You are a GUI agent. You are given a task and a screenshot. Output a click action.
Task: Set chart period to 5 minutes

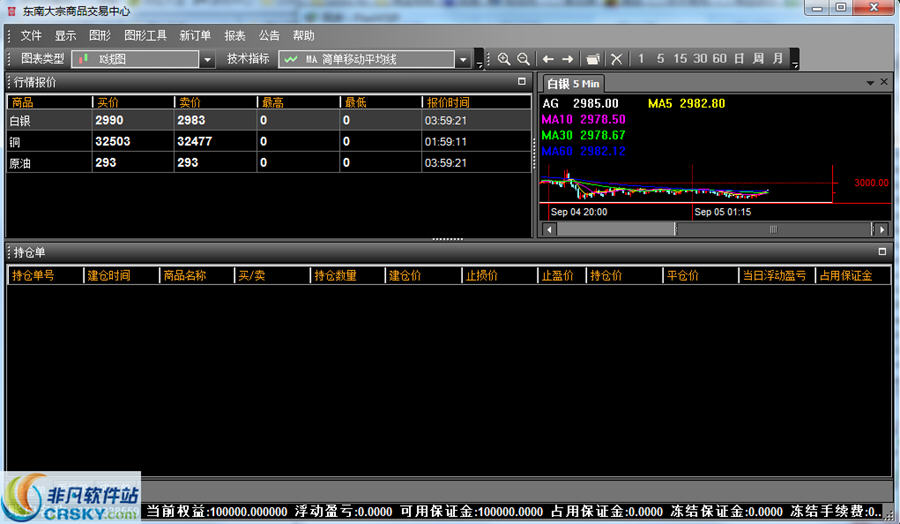661,59
